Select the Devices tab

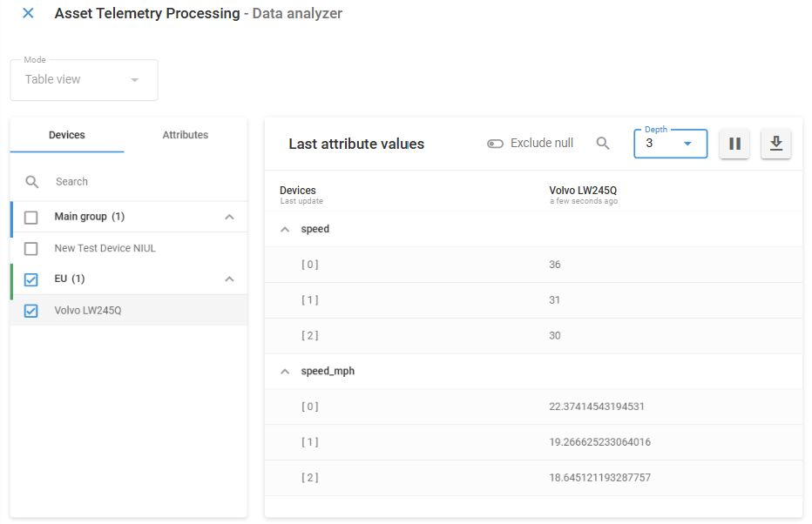pos(67,135)
